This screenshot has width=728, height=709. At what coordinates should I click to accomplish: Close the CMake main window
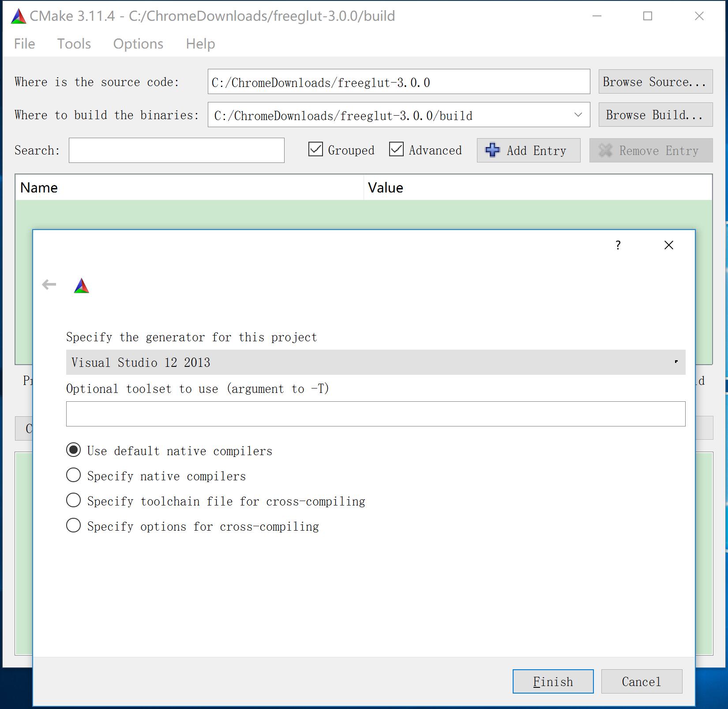[x=699, y=16]
